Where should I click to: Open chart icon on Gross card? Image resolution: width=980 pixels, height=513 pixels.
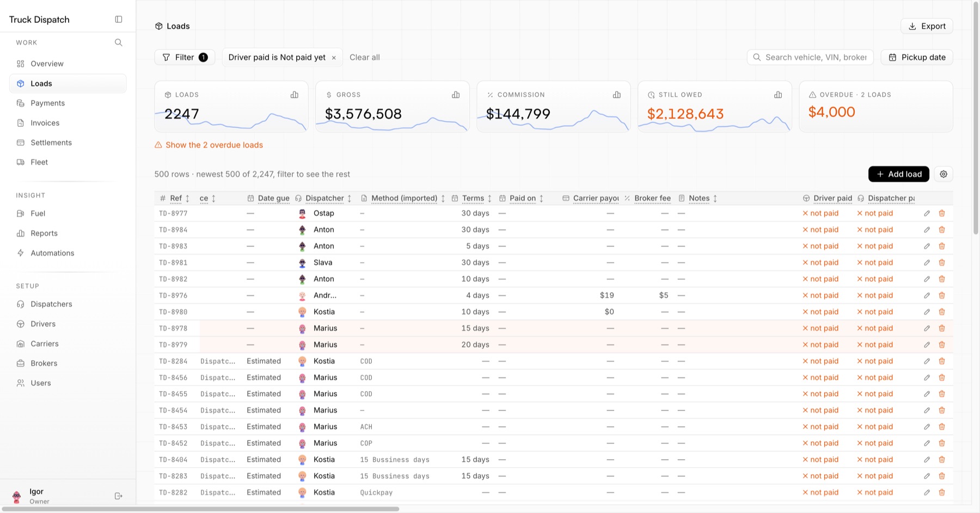pyautogui.click(x=456, y=95)
